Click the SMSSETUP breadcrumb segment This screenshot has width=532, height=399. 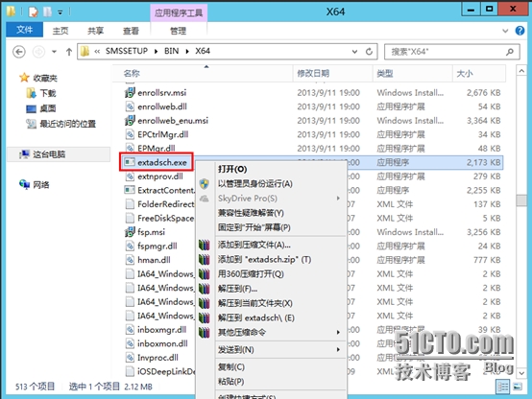(x=127, y=51)
